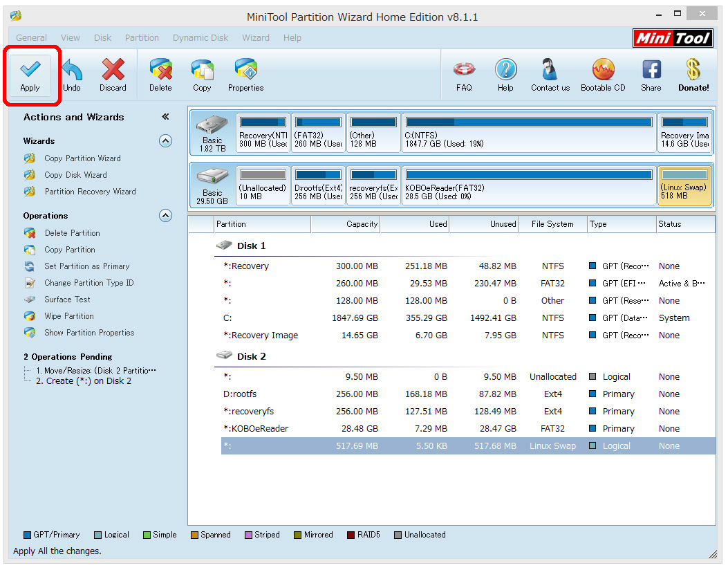Select the *:KOBOeReader row
Image resolution: width=728 pixels, height=570 pixels.
tap(468, 429)
